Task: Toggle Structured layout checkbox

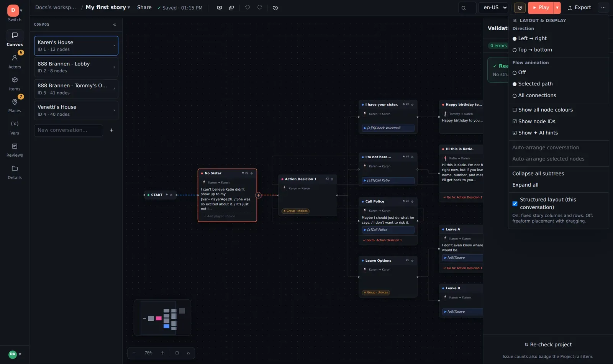Action: 515,204
